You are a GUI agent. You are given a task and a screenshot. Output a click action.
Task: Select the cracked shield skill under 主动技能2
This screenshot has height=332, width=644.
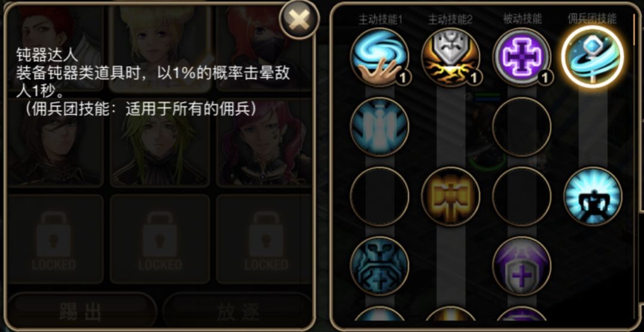tap(451, 57)
